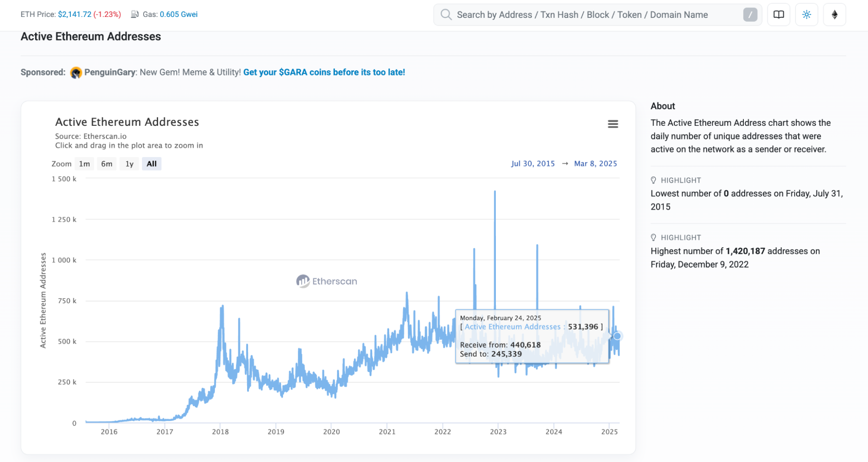Click the slash shortcut key in search bar
The image size is (868, 462).
click(750, 14)
